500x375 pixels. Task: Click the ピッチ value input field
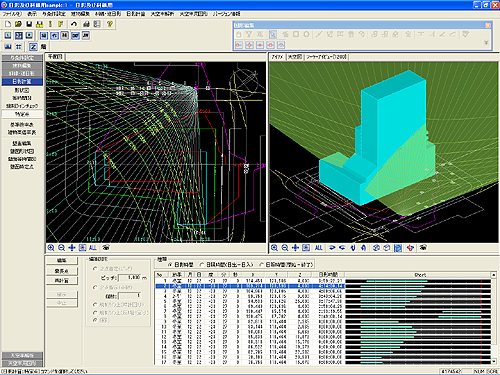point(130,278)
